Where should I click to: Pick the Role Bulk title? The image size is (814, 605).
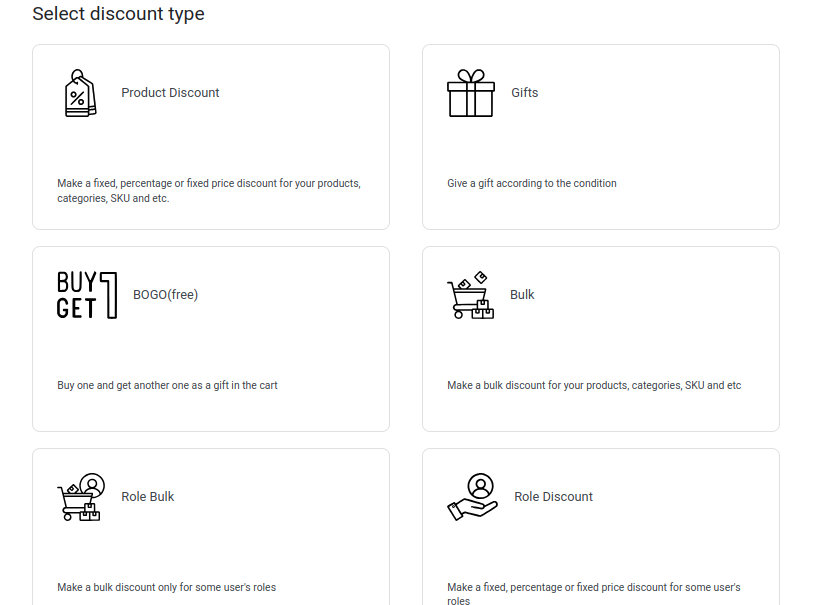148,497
